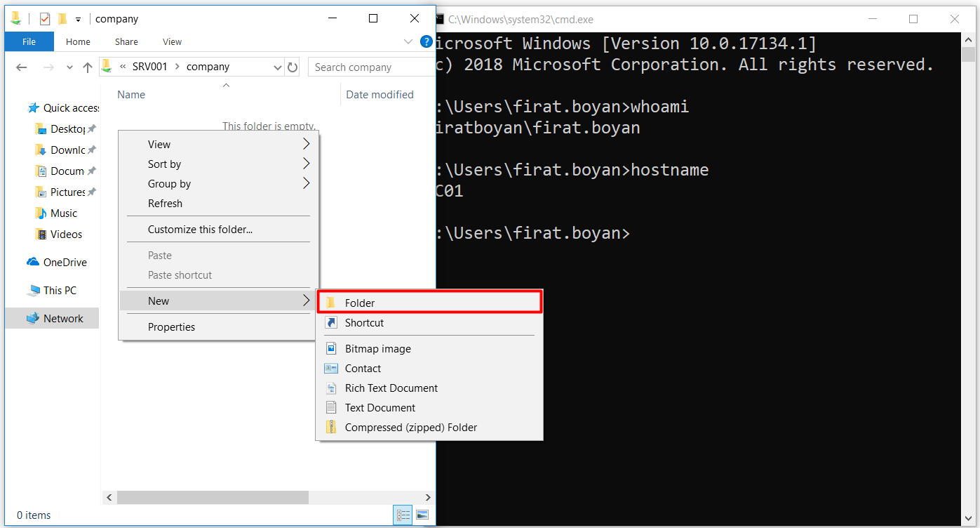Click the Desktop folder icon in sidebar

41,129
